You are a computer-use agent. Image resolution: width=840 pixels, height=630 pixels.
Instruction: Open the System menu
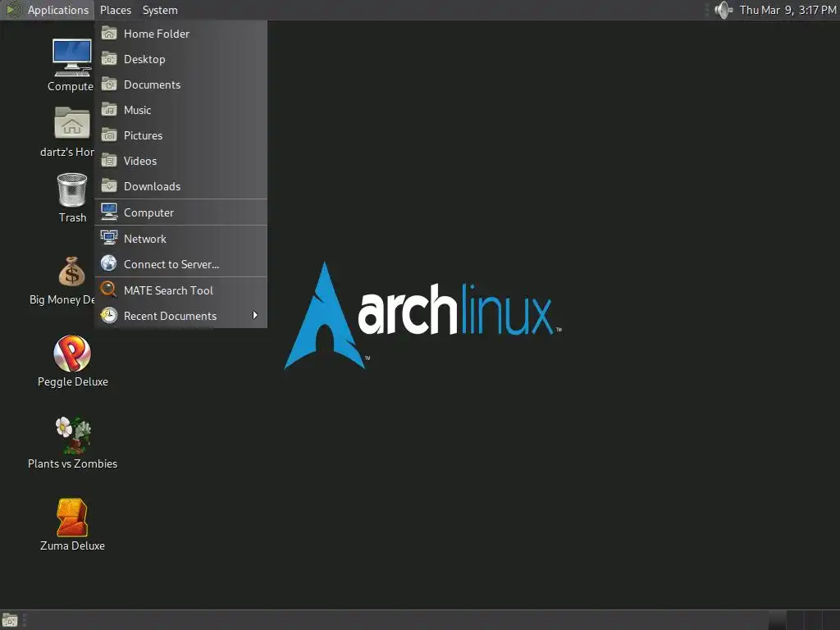click(x=160, y=10)
